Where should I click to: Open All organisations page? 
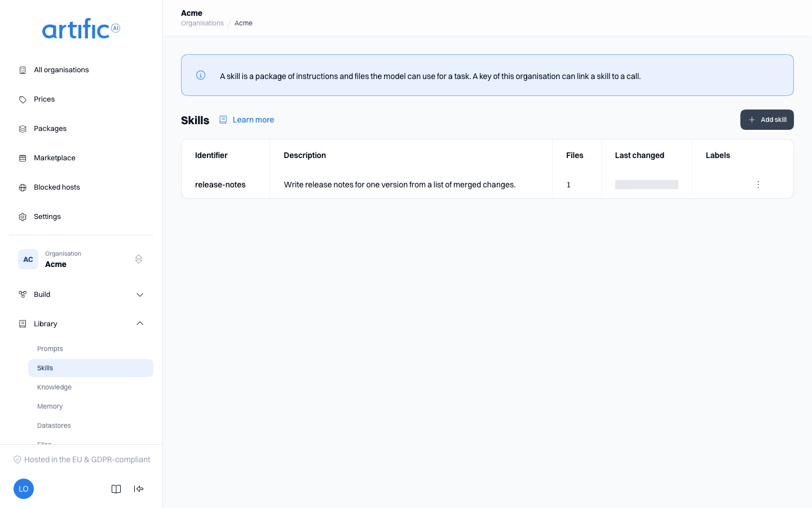click(x=81, y=70)
